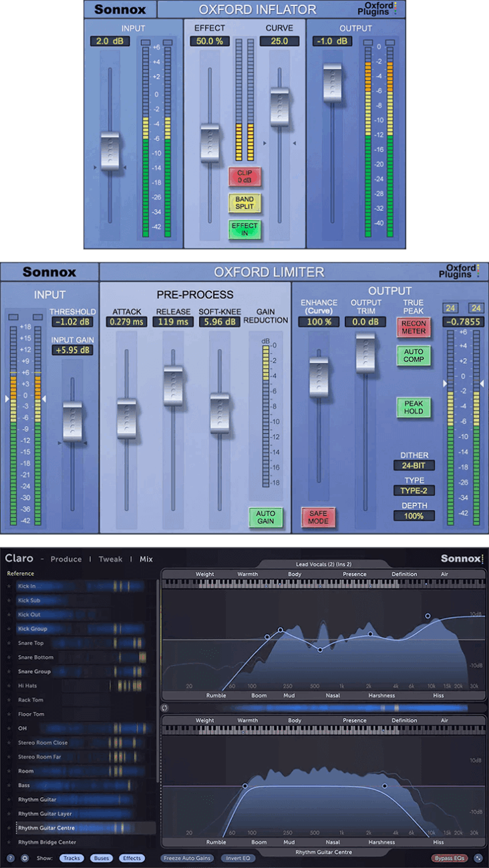Open DITHER 24-BIT selector in Limiter
489x868 pixels.
(x=414, y=465)
